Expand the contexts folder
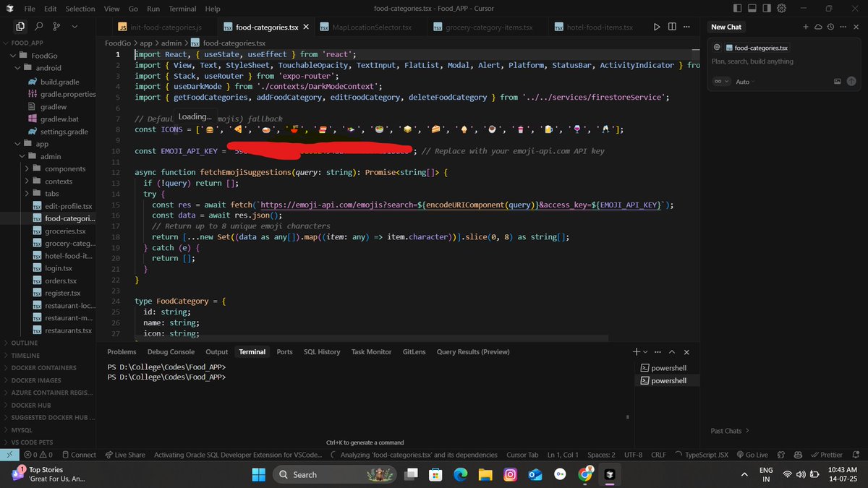The width and height of the screenshot is (868, 488). (x=59, y=181)
